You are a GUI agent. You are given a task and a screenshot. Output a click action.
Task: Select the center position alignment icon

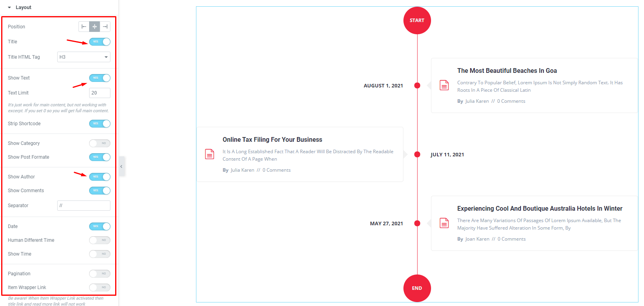[94, 26]
